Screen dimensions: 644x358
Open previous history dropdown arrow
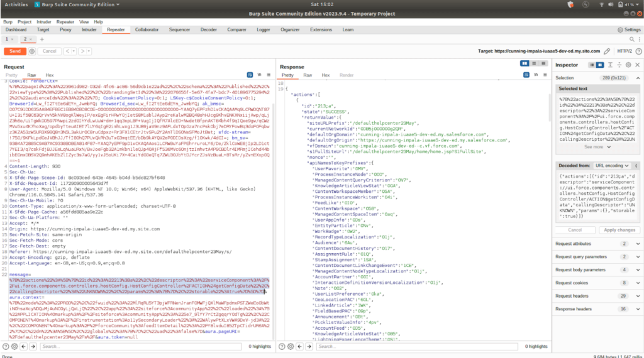pyautogui.click(x=74, y=52)
